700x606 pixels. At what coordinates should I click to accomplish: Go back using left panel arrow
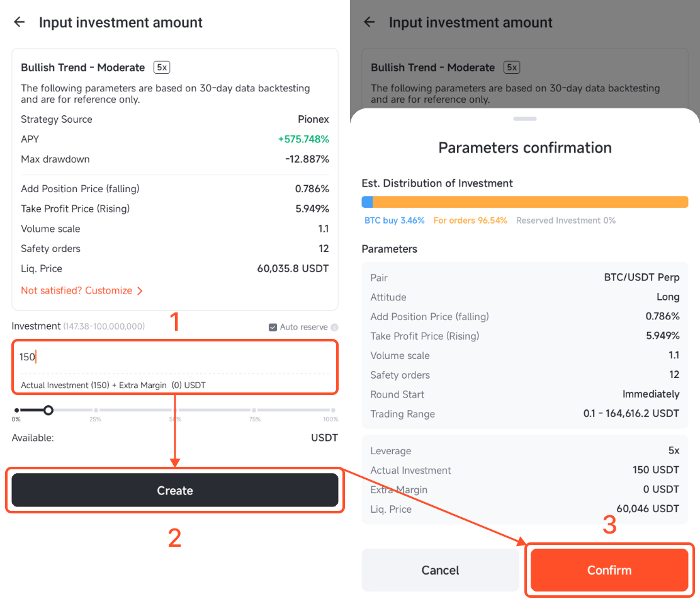point(19,22)
